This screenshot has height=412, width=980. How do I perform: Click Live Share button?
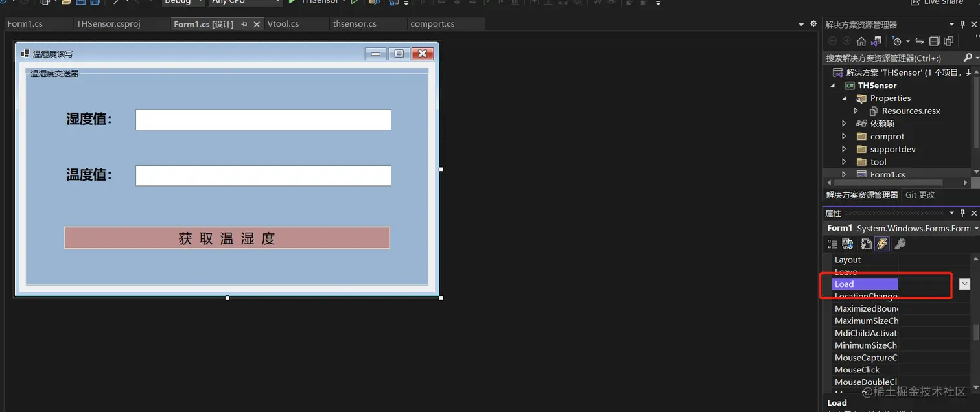pos(937,3)
